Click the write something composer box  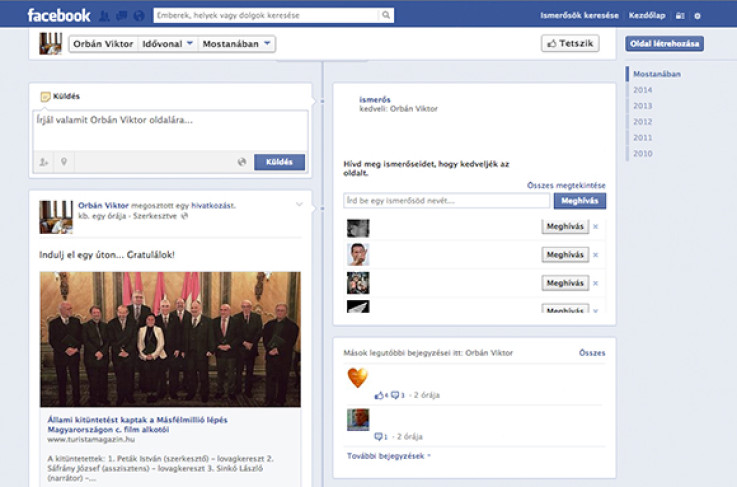click(x=170, y=131)
